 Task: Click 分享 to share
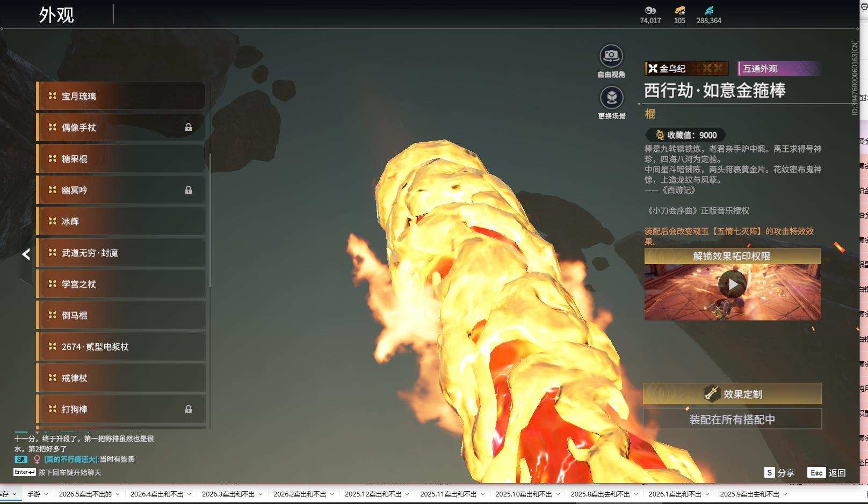(x=786, y=473)
